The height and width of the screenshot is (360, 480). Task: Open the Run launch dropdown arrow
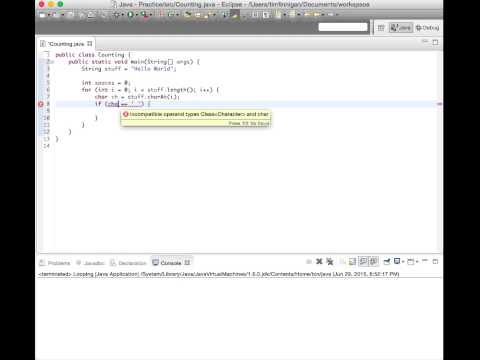click(x=136, y=15)
